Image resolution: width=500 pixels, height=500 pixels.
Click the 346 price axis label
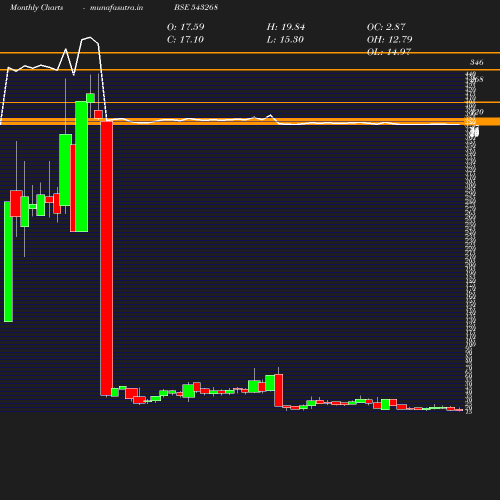pyautogui.click(x=477, y=62)
